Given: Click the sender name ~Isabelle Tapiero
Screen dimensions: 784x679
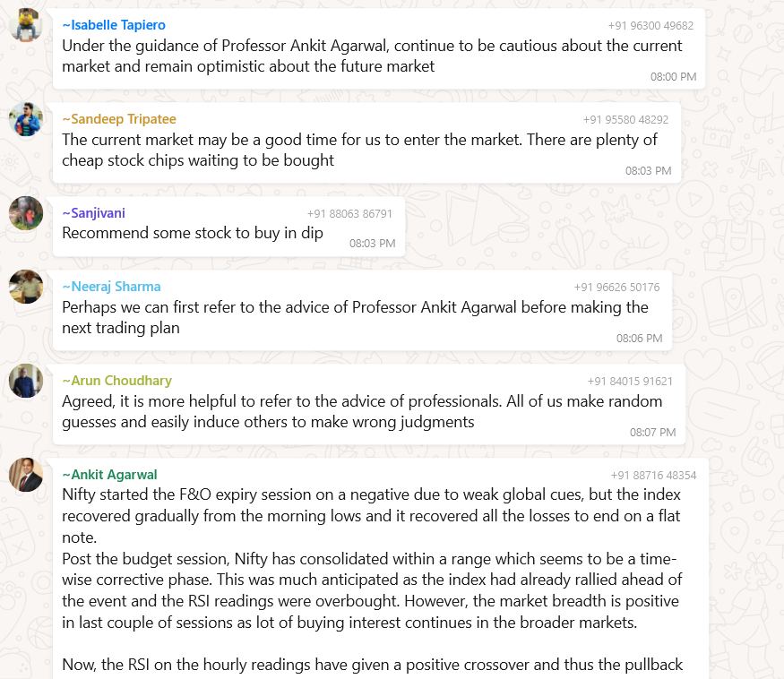Looking at the screenshot, I should click(114, 25).
